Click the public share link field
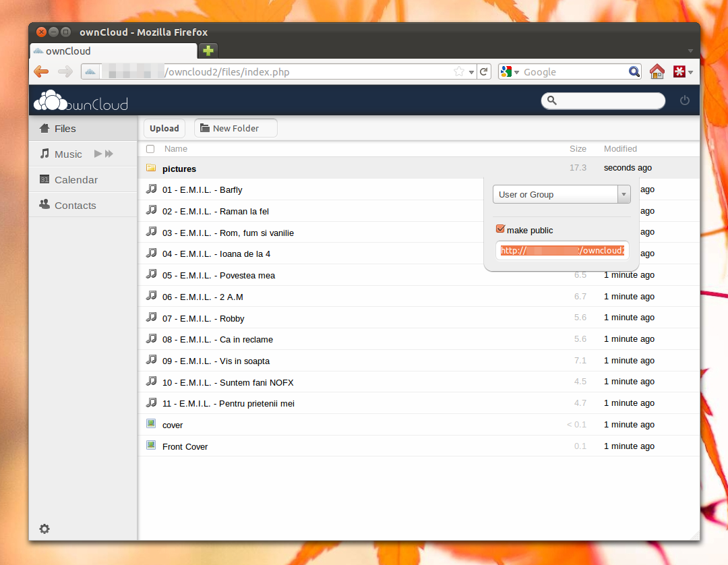The height and width of the screenshot is (565, 728). point(562,251)
